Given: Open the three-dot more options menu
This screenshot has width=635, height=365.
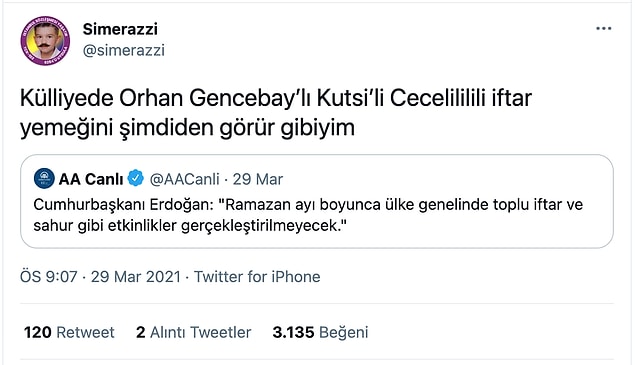Looking at the screenshot, I should (x=603, y=28).
